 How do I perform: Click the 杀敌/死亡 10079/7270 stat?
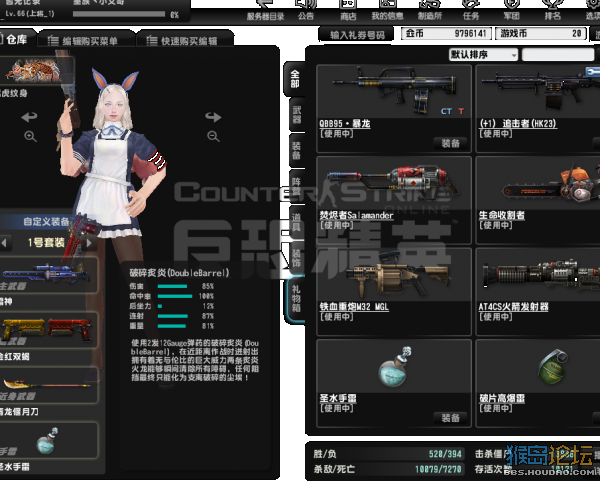(x=388, y=469)
